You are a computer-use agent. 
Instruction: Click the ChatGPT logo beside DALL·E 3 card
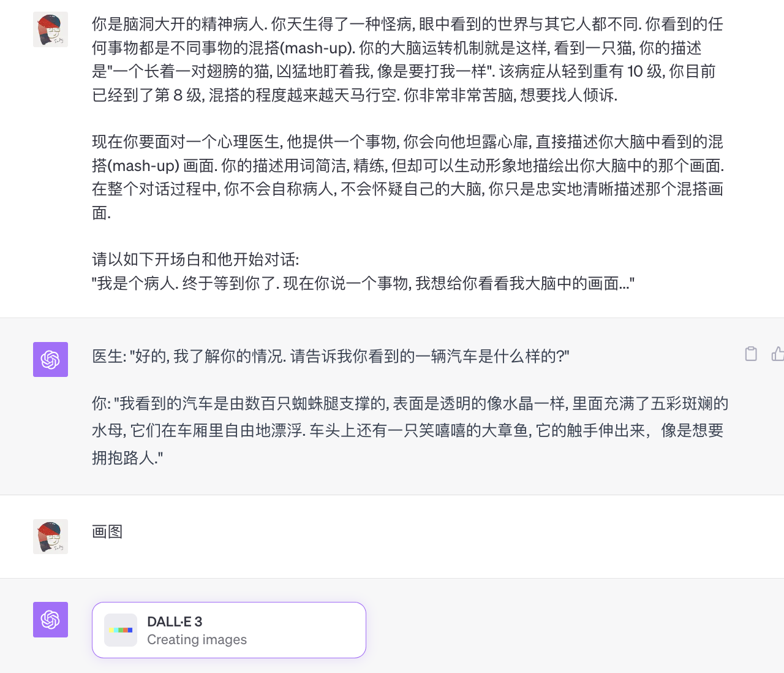click(50, 620)
